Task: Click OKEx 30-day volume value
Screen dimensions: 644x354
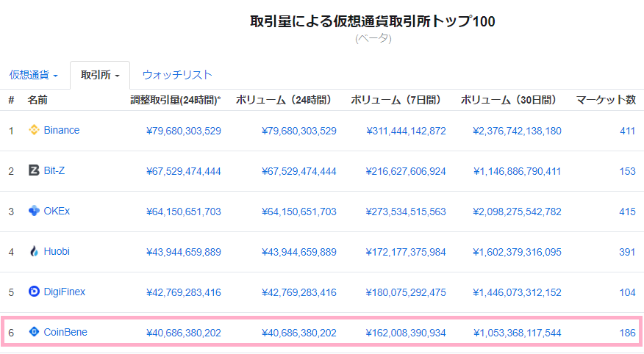Action: click(x=518, y=212)
